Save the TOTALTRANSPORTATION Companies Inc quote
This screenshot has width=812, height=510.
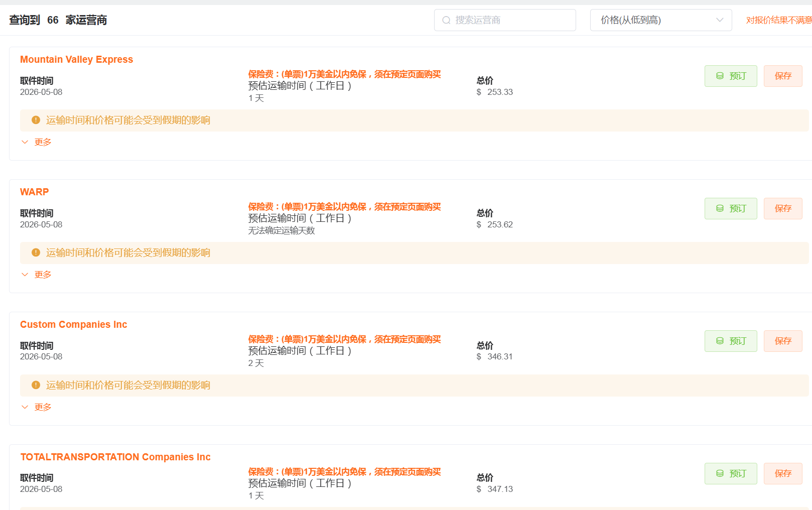783,473
